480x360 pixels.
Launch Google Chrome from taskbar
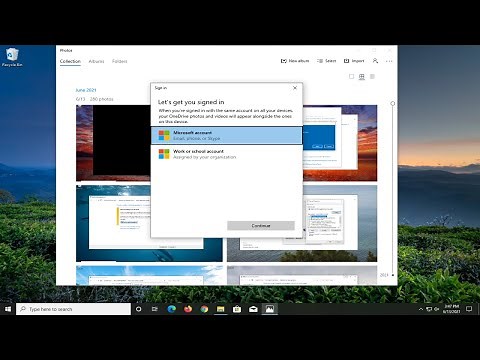coord(204,309)
